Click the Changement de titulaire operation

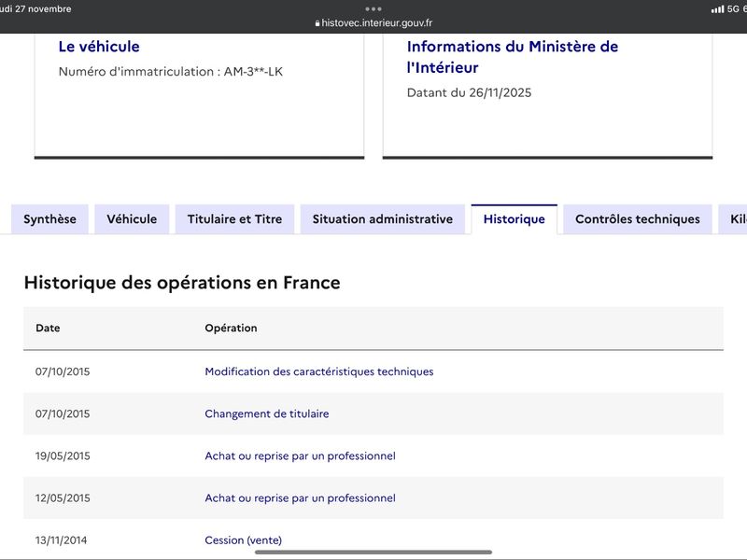(267, 413)
